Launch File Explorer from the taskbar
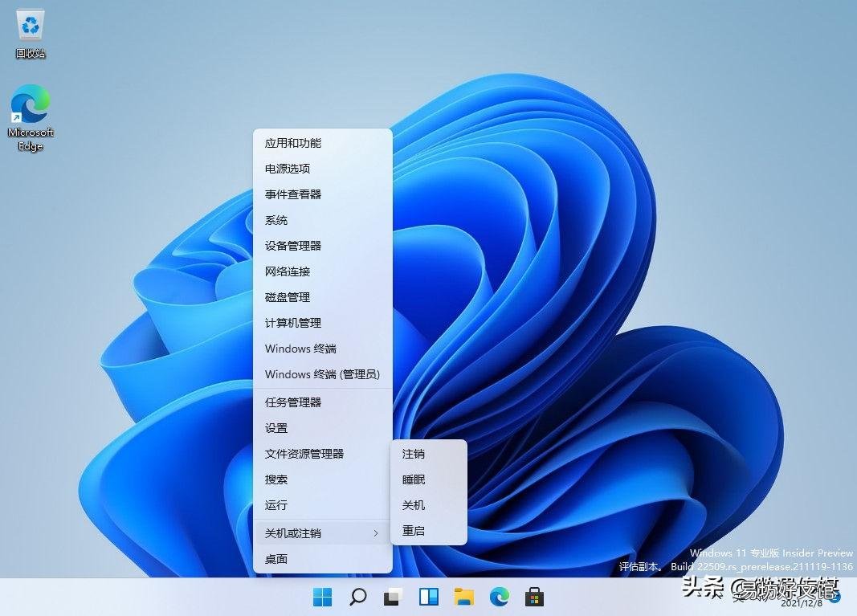 point(464,597)
